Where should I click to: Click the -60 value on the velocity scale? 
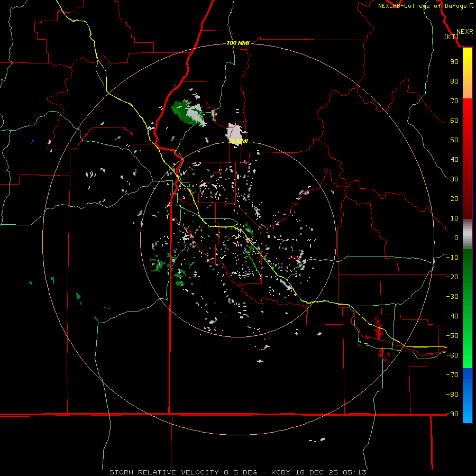coord(452,355)
